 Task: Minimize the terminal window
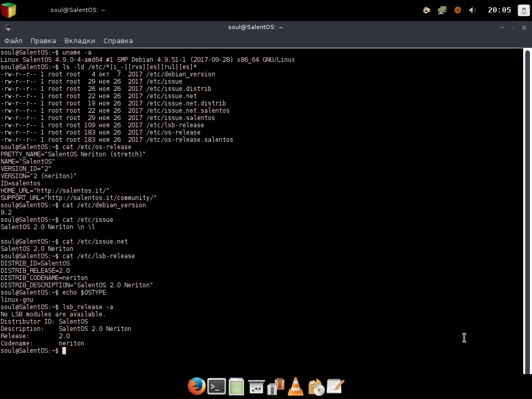click(x=502, y=28)
